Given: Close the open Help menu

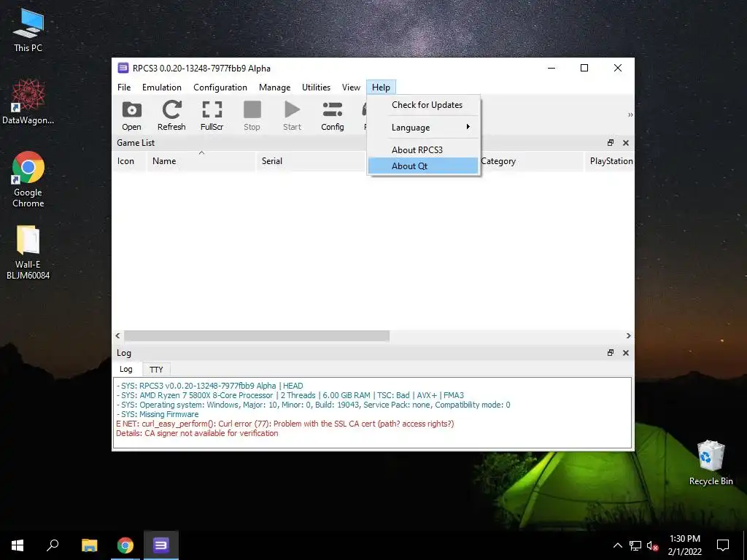Looking at the screenshot, I should 381,87.
